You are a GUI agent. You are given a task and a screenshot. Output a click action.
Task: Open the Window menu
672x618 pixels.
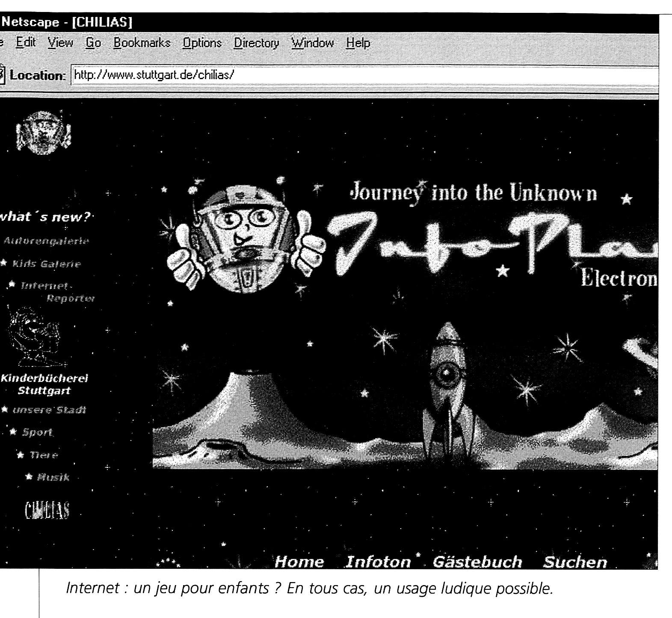(312, 42)
